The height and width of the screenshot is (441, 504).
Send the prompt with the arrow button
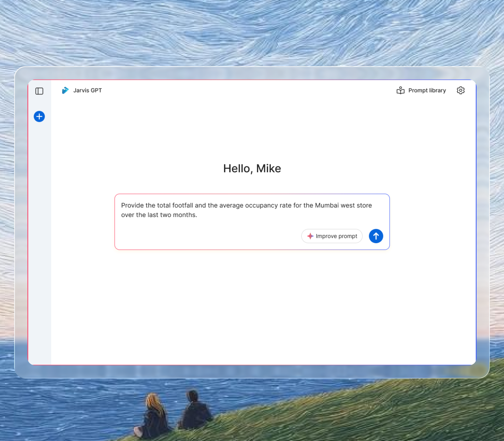click(x=376, y=236)
